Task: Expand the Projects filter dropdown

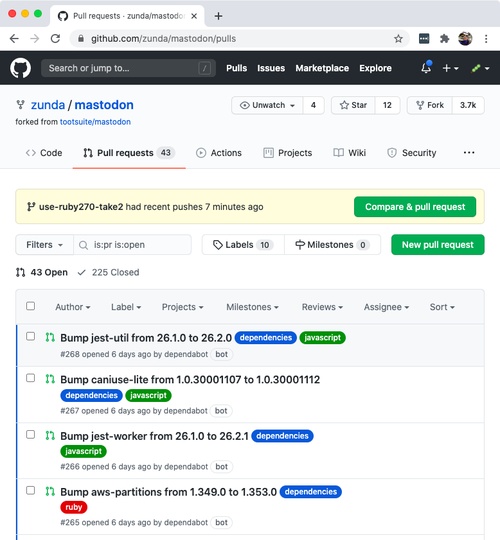Action: [183, 307]
